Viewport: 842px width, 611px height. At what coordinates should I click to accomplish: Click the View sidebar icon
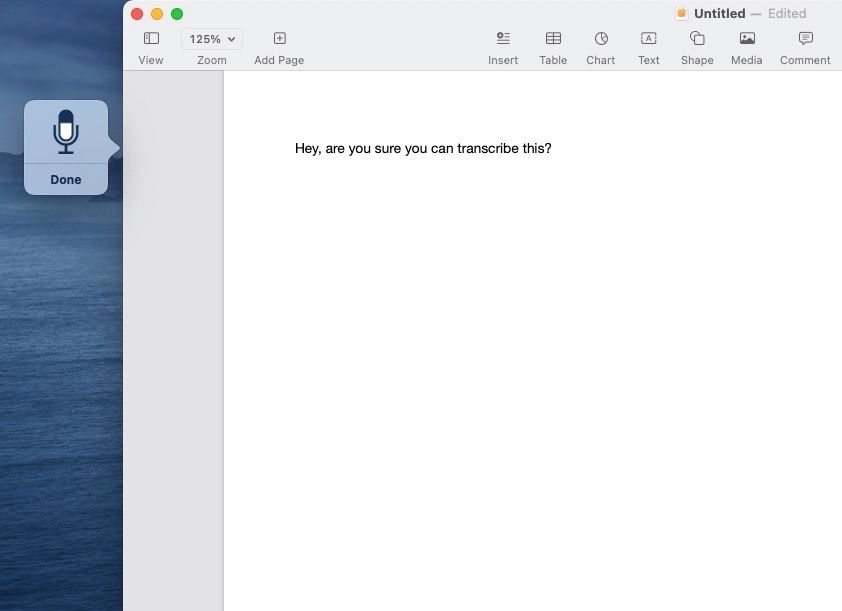click(151, 38)
